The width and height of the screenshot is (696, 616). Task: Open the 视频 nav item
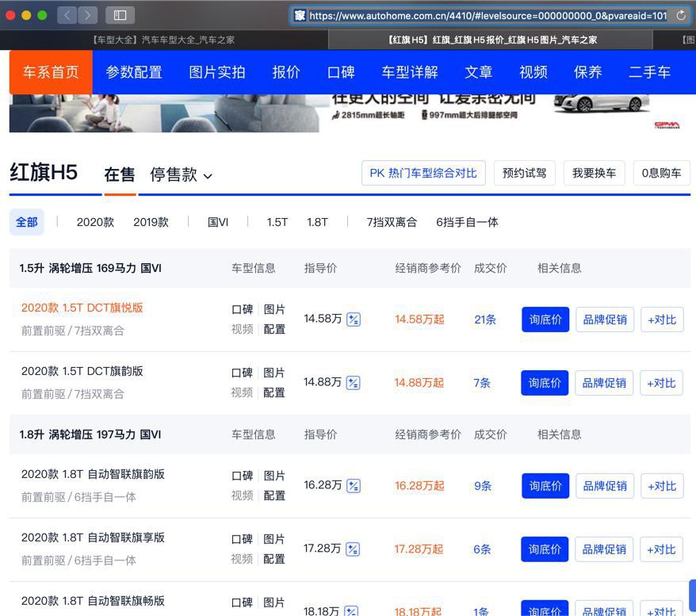[533, 72]
